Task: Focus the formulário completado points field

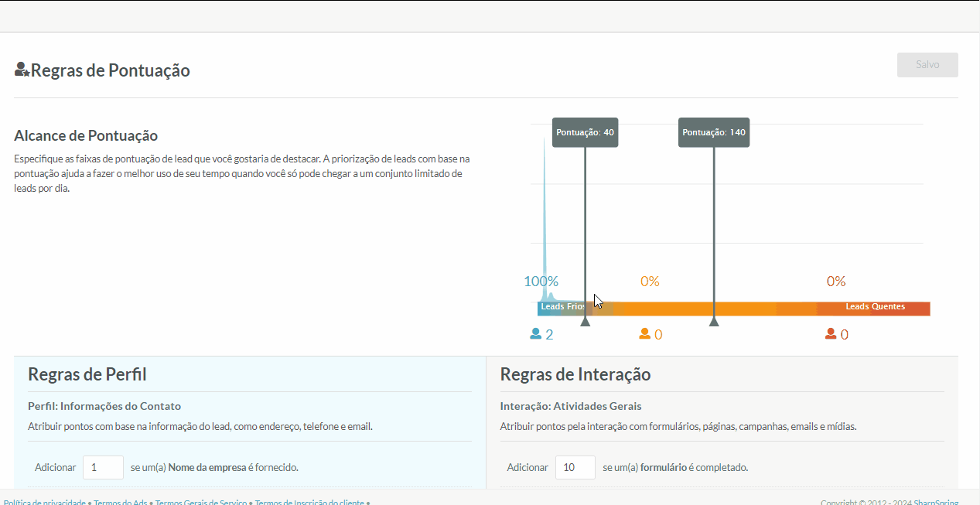Action: [575, 467]
